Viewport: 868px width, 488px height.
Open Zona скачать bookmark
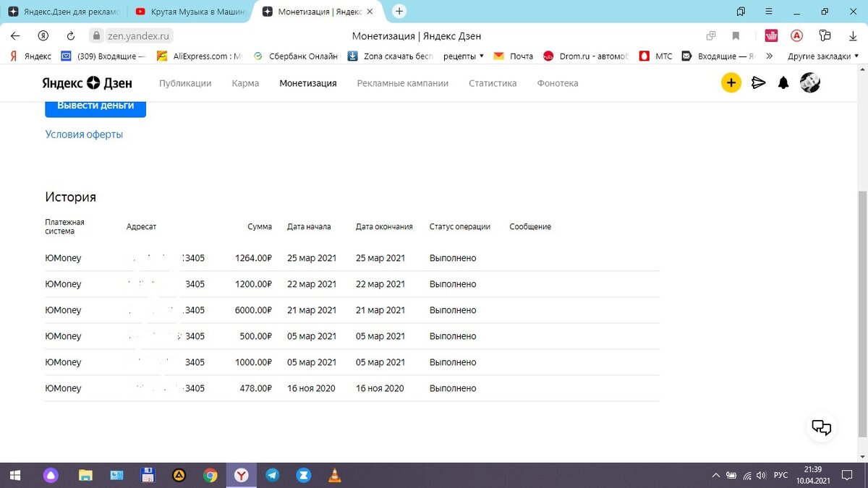pyautogui.click(x=390, y=56)
